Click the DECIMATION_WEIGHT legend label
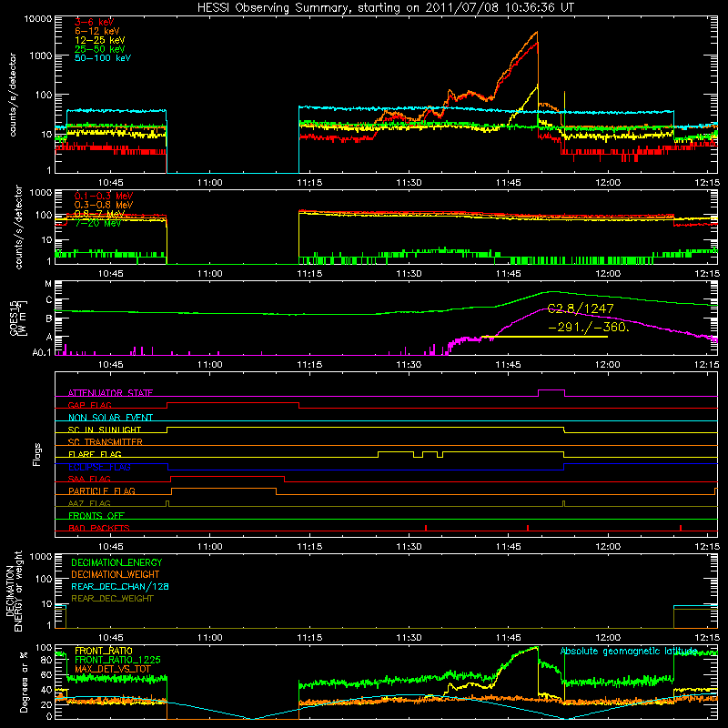This screenshot has height=728, width=728. [116, 574]
